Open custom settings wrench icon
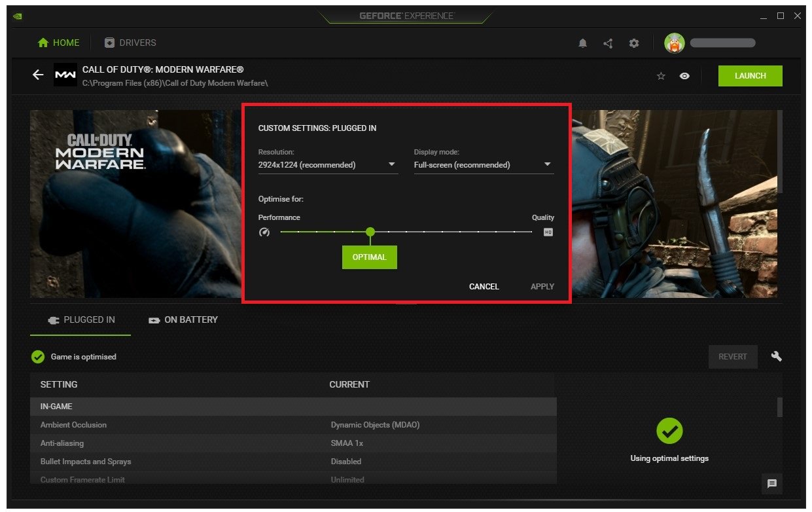 [x=776, y=357]
